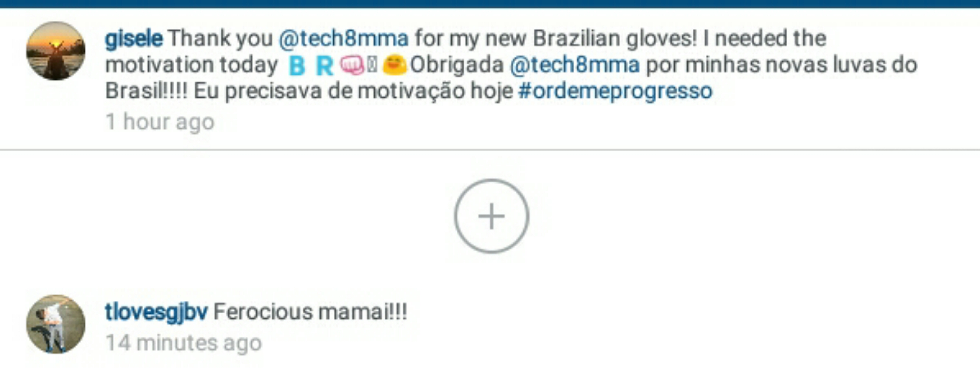Image resolution: width=980 pixels, height=377 pixels.
Task: Open the second @tech8mma mention after Obrigada
Action: [574, 65]
